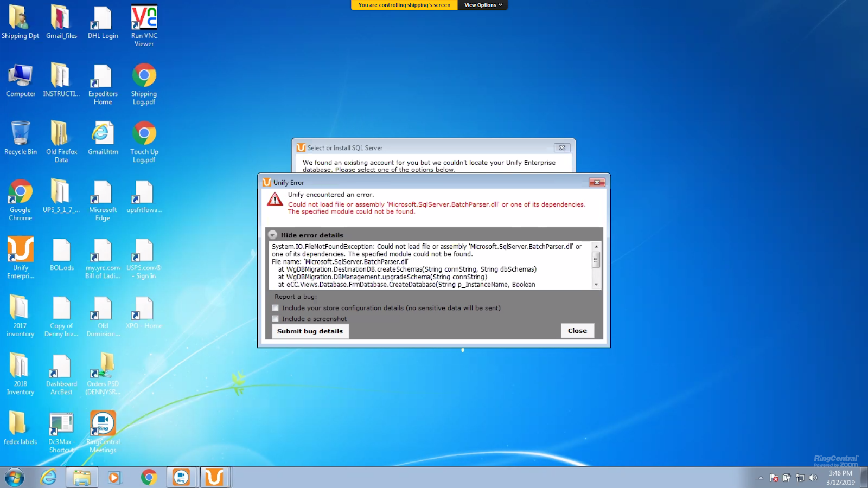Click the error details scrollbar down arrow
Viewport: 868px width, 488px height.
click(596, 285)
